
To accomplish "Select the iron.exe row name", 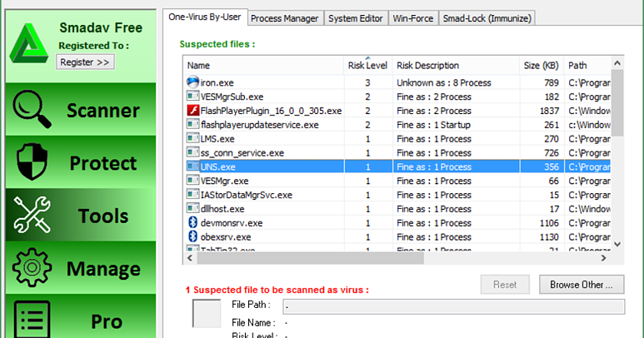I will [x=217, y=82].
